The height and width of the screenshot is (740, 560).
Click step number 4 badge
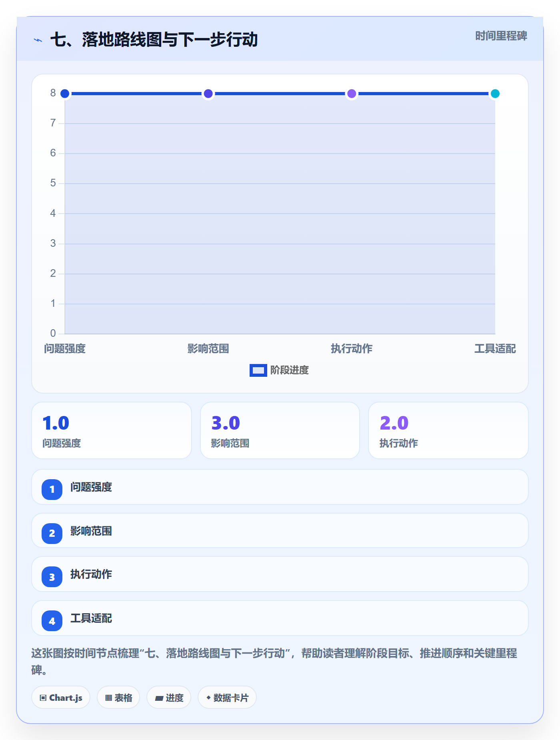(x=52, y=621)
